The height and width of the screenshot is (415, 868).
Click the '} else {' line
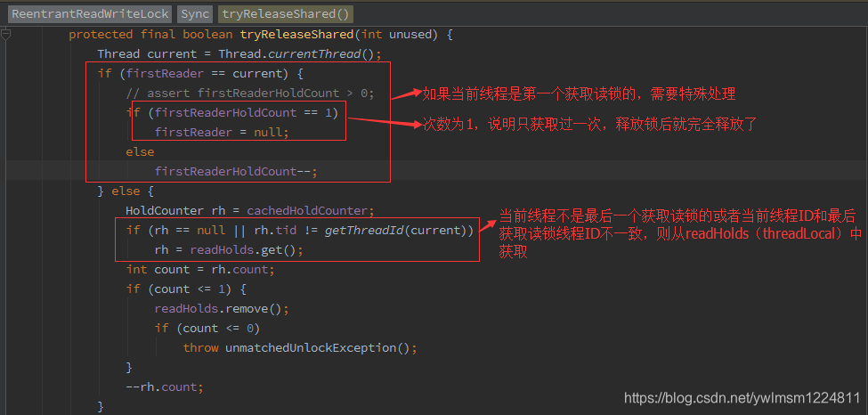point(126,191)
